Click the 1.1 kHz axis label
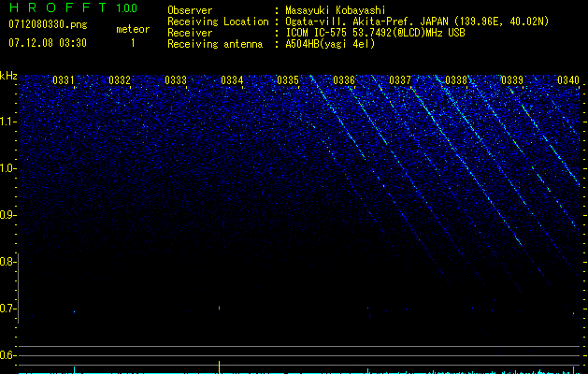The image size is (588, 374). pos(7,122)
